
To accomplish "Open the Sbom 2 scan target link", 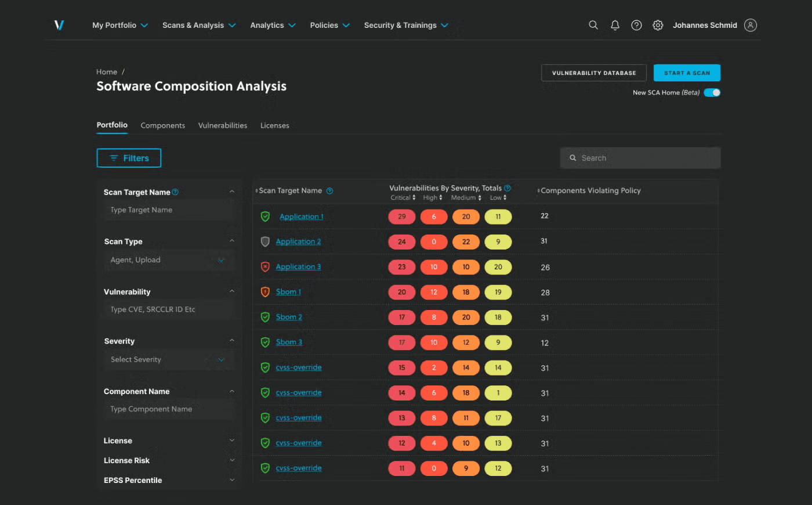I will tap(289, 317).
